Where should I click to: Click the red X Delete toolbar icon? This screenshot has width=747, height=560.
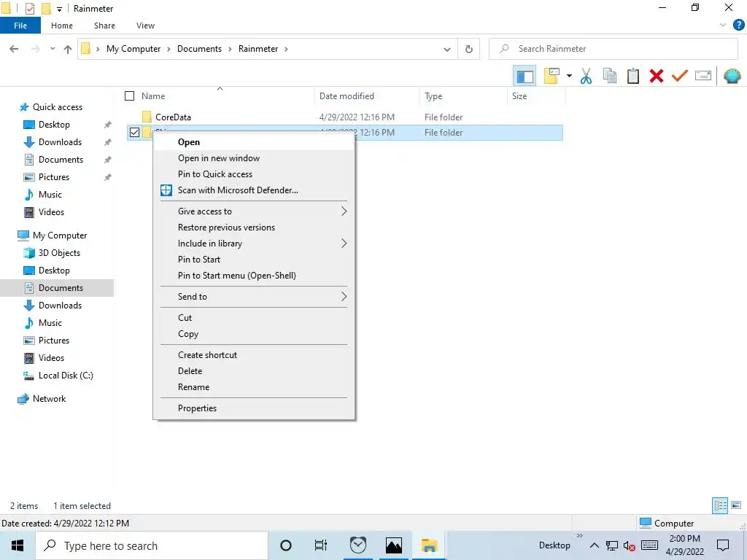tap(657, 76)
